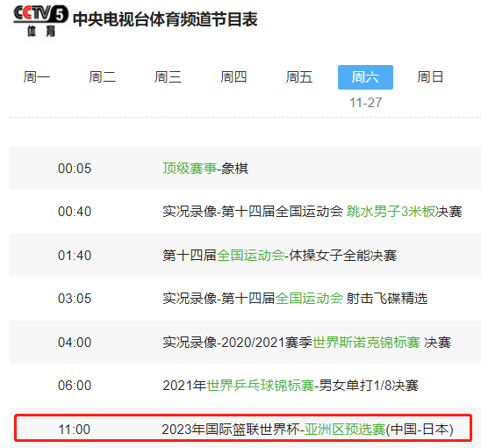Screen dimensions: 481x448
Task: Open the 世界乒乓球锦标赛 link
Action: [261, 386]
